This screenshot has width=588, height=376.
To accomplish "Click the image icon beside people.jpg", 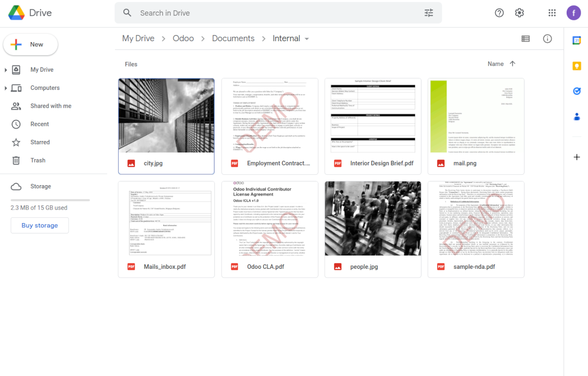I will pyautogui.click(x=338, y=267).
